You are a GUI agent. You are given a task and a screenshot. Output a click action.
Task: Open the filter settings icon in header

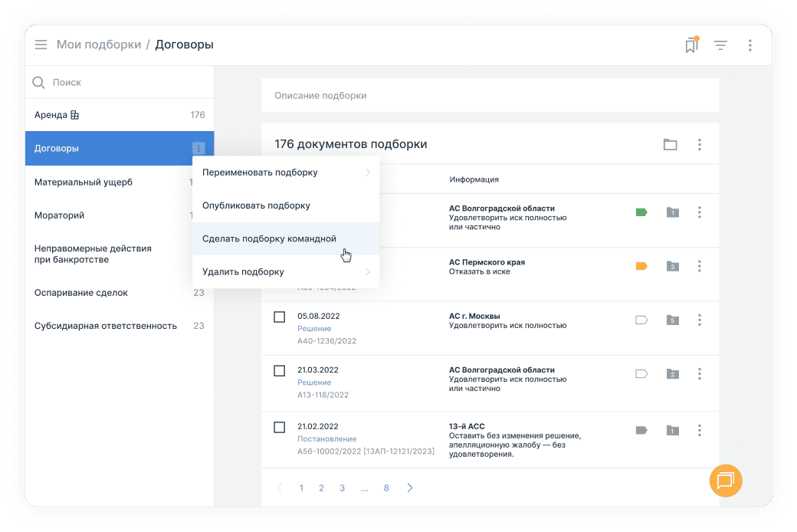tap(720, 45)
